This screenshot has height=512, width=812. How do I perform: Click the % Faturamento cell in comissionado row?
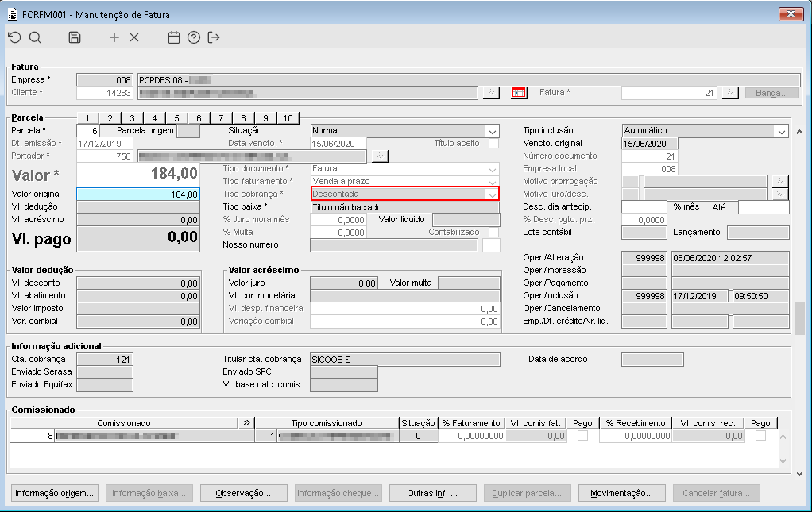pos(472,436)
